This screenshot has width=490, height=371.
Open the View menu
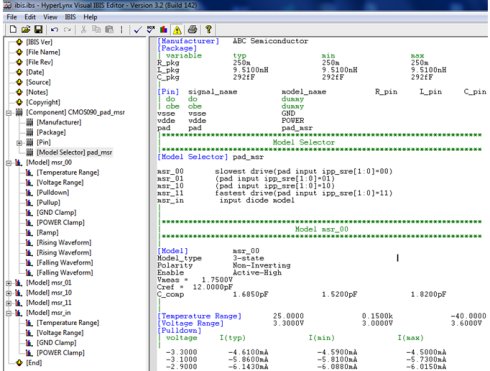[50, 17]
